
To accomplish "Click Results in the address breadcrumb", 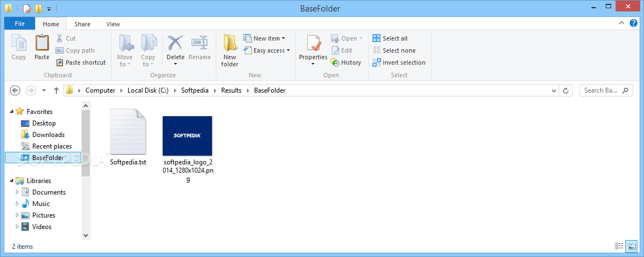I will (x=231, y=90).
